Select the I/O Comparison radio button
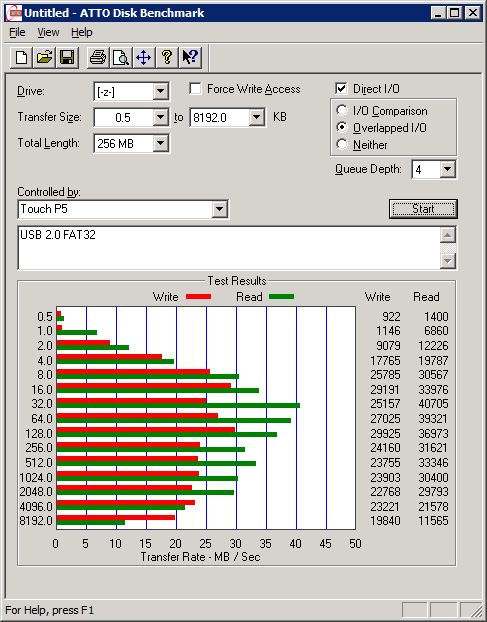 pyautogui.click(x=342, y=110)
